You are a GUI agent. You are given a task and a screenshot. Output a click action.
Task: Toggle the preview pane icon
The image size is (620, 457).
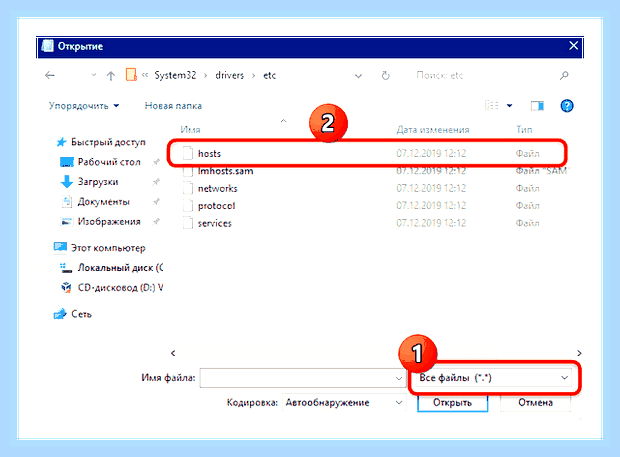coord(537,106)
